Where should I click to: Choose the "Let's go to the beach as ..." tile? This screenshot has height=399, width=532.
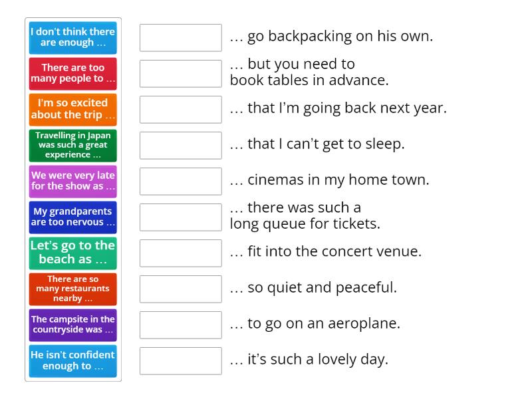72,253
